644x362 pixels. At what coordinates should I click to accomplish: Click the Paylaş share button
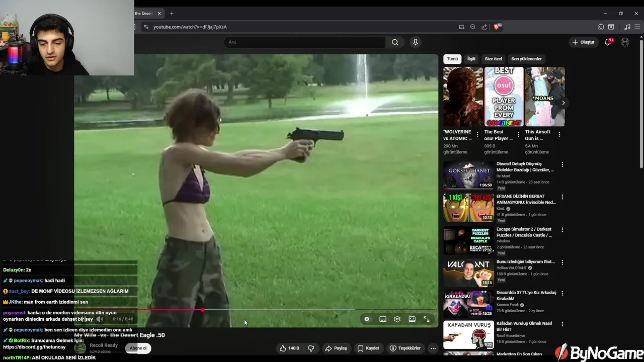336,348
